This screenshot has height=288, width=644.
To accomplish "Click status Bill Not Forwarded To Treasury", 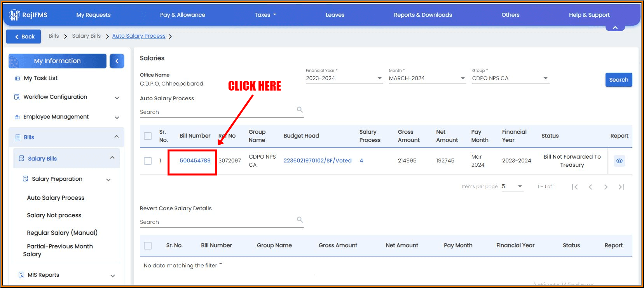I will point(572,161).
